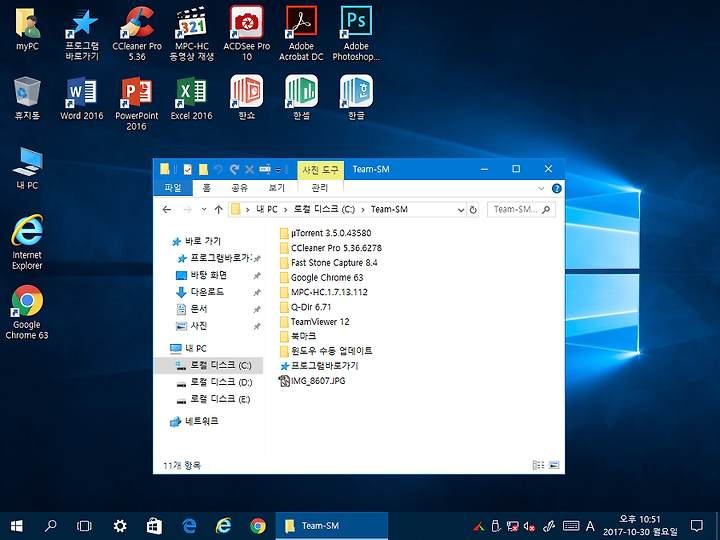This screenshot has width=720, height=540.
Task: Switch to the 홈 ribbon tab
Action: point(206,187)
